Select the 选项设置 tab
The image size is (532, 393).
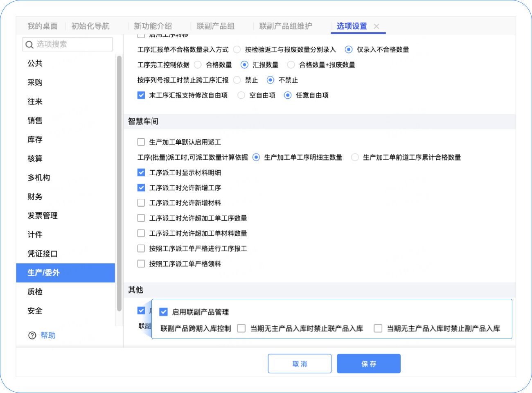[x=352, y=26]
